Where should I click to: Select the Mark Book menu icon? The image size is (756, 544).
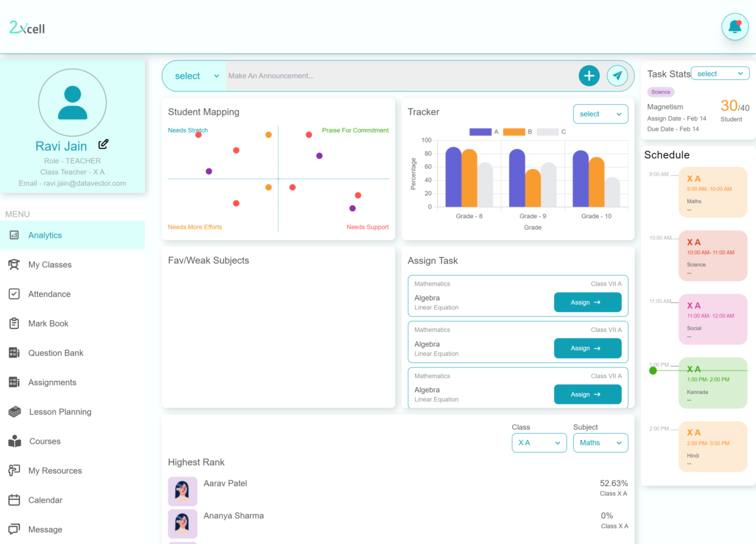click(14, 323)
